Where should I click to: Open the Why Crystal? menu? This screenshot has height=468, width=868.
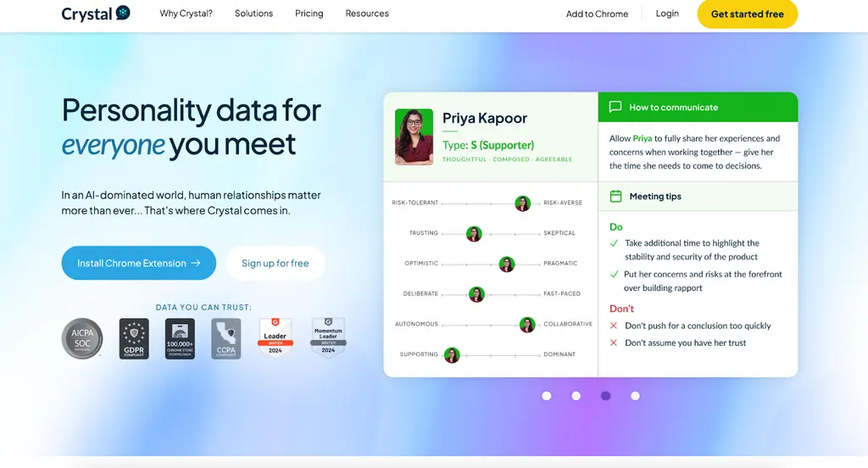point(186,14)
